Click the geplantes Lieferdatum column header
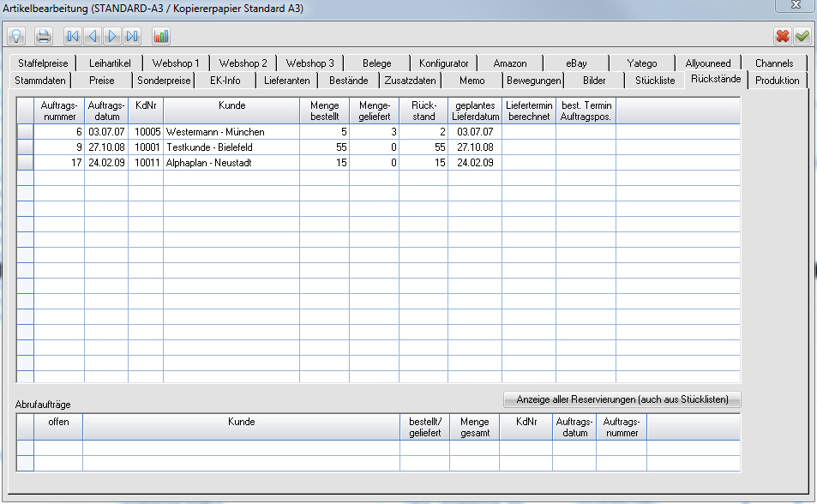Viewport: 817px width, 504px height. pos(475,111)
